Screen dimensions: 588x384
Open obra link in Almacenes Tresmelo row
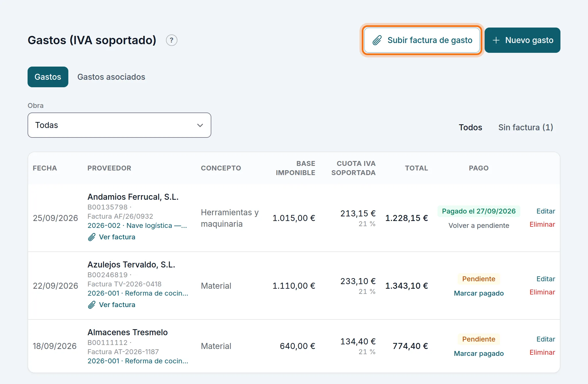click(x=138, y=361)
